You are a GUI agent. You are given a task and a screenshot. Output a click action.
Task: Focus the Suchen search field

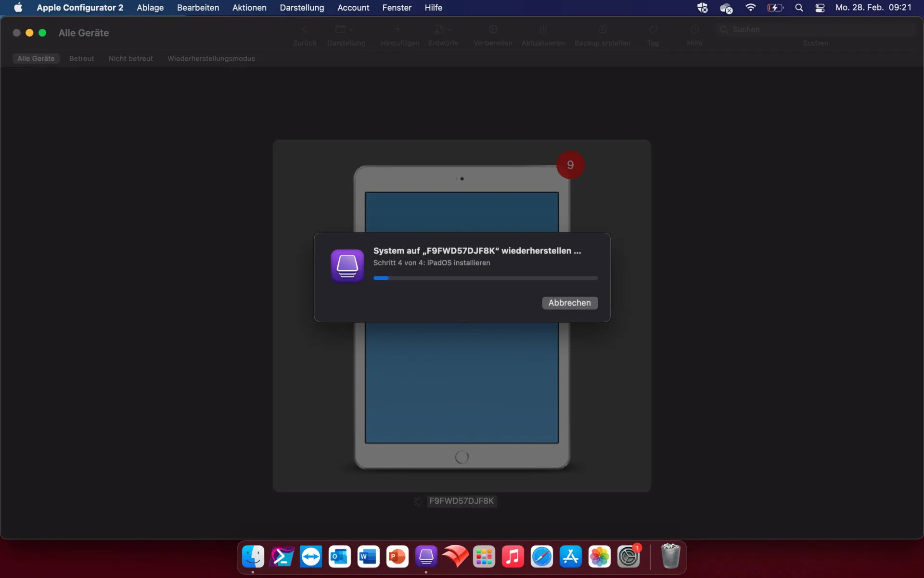click(x=816, y=30)
